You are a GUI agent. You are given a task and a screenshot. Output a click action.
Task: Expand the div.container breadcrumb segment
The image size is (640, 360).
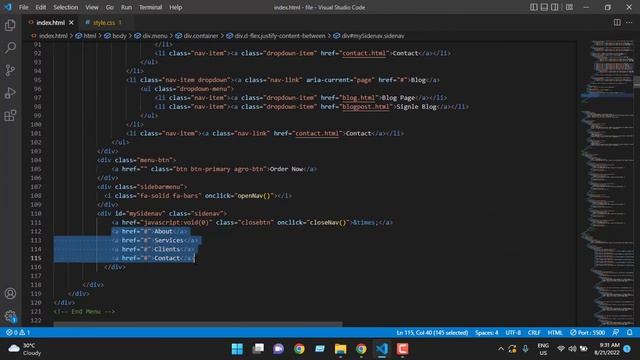(x=200, y=36)
